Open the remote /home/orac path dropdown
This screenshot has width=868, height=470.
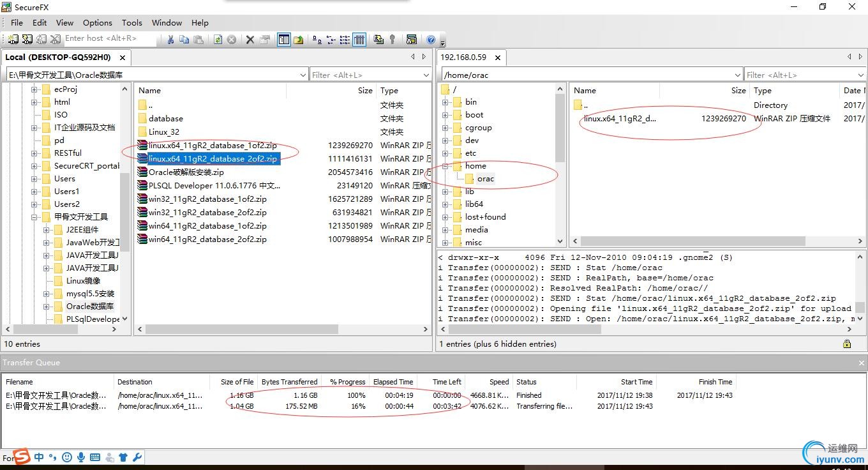click(738, 75)
